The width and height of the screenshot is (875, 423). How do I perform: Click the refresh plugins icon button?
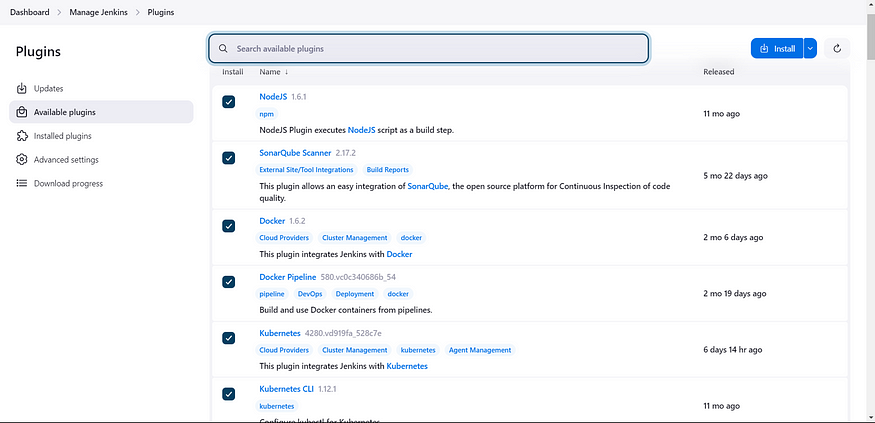coord(837,49)
